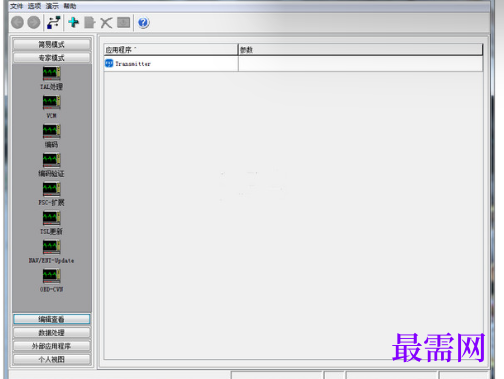Click the 个人视图 button
This screenshot has height=379, width=504.
click(x=52, y=359)
